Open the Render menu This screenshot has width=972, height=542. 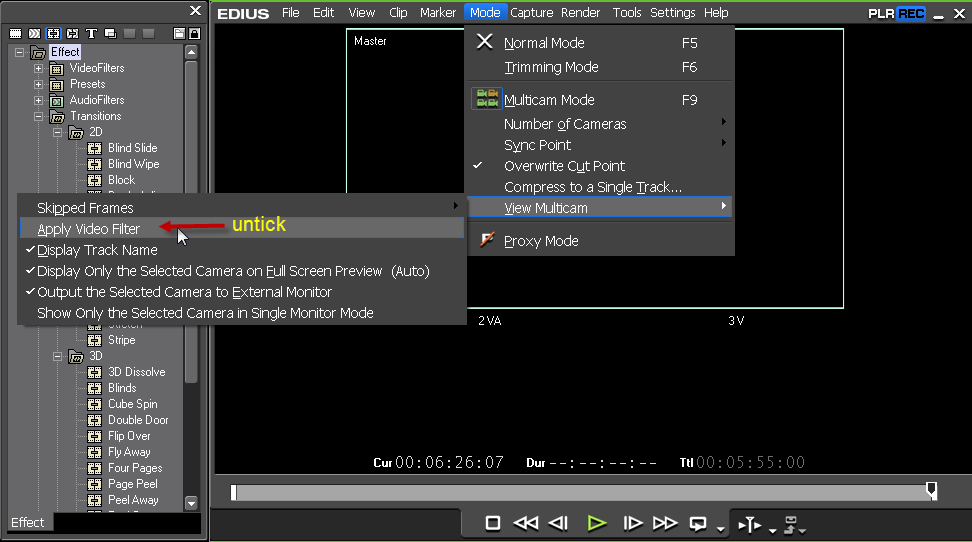pos(580,13)
